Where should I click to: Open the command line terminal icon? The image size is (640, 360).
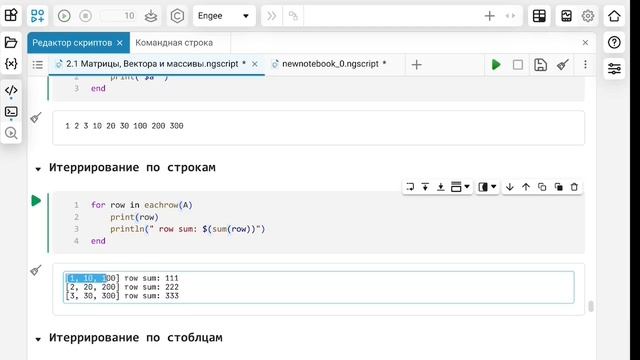click(x=11, y=112)
